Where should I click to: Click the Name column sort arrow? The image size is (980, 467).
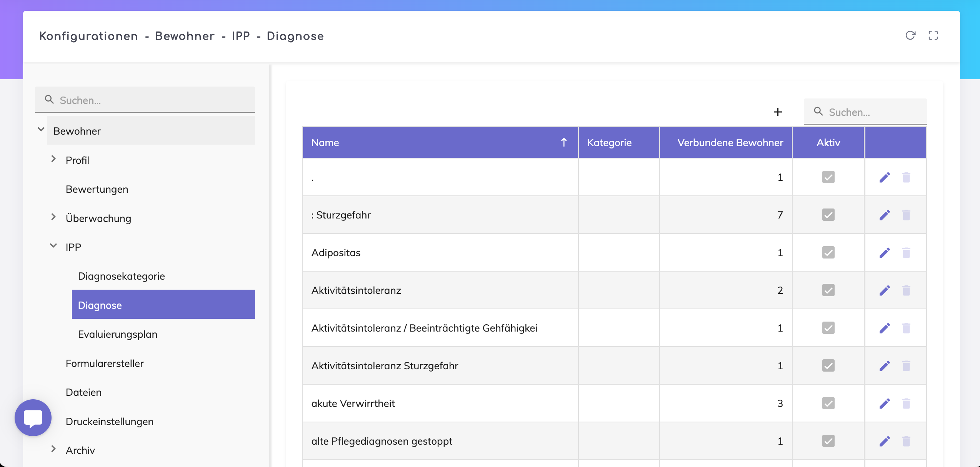564,143
